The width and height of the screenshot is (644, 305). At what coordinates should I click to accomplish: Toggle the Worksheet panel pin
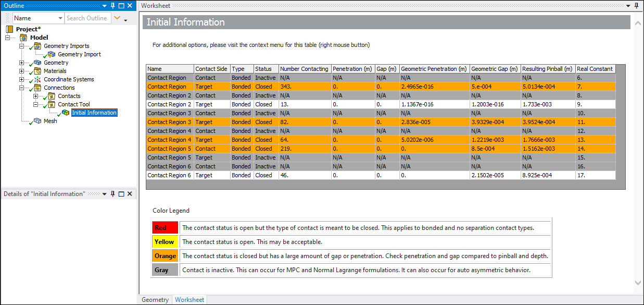pos(636,6)
